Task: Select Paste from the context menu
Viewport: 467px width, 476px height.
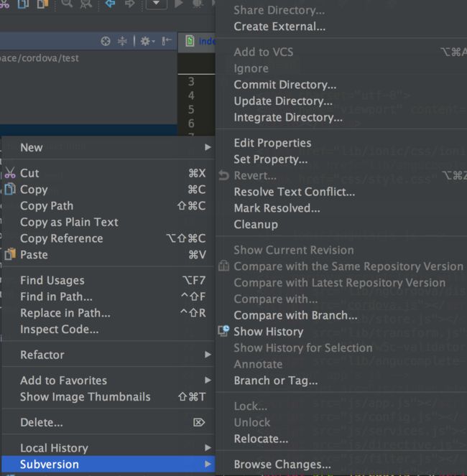Action: coord(108,255)
